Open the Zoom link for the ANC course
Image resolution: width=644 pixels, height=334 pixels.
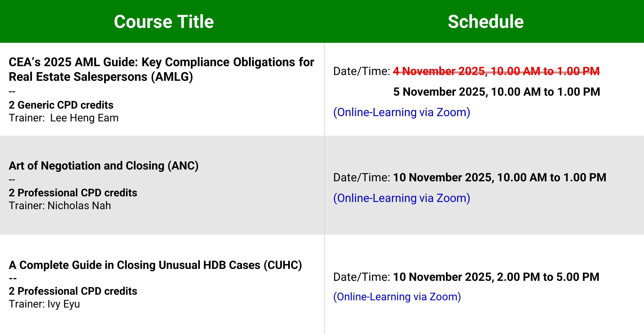(401, 198)
